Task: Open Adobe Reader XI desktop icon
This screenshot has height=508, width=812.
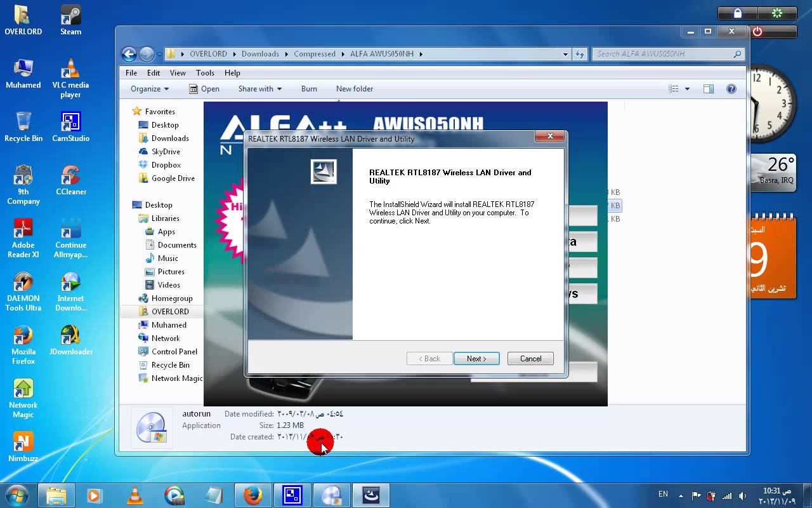Action: click(23, 238)
